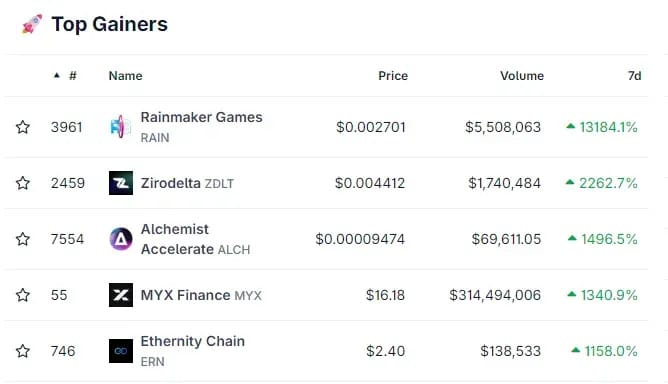Select the Alchemist Accelerate purple logo
Screen dimensions: 668x384
121,239
